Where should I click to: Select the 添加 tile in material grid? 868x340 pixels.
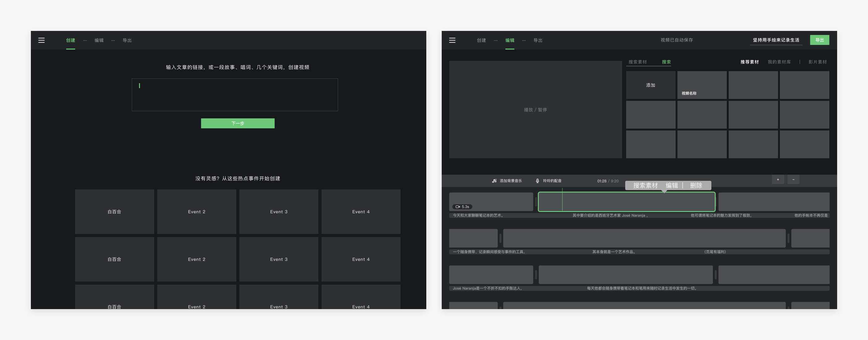(x=650, y=85)
